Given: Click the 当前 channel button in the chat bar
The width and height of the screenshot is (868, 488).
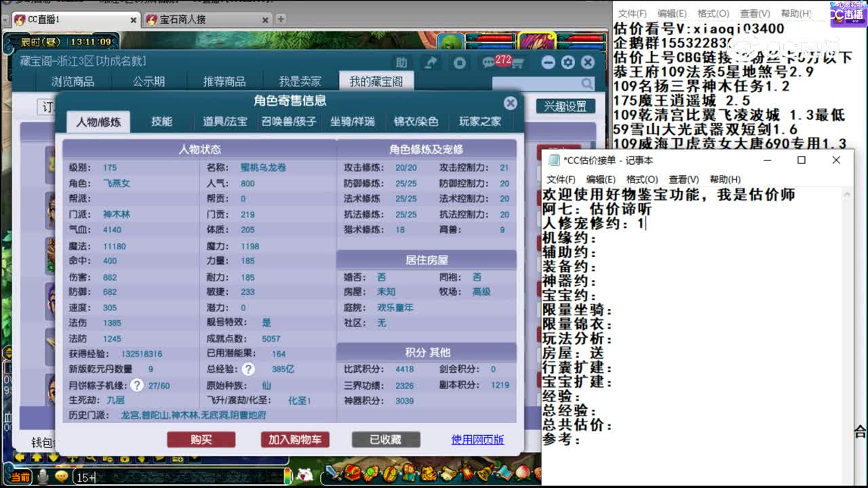Looking at the screenshot, I should pos(20,477).
